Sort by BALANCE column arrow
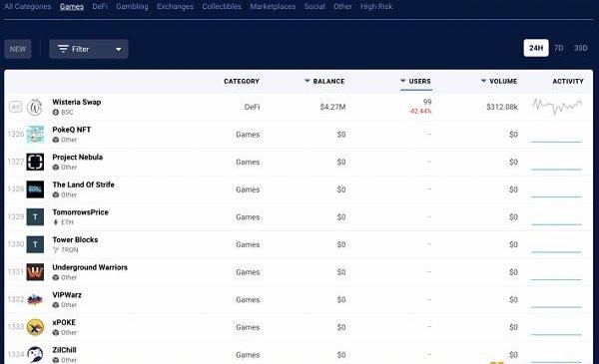Viewport: 599px width, 364px height. pyautogui.click(x=307, y=81)
